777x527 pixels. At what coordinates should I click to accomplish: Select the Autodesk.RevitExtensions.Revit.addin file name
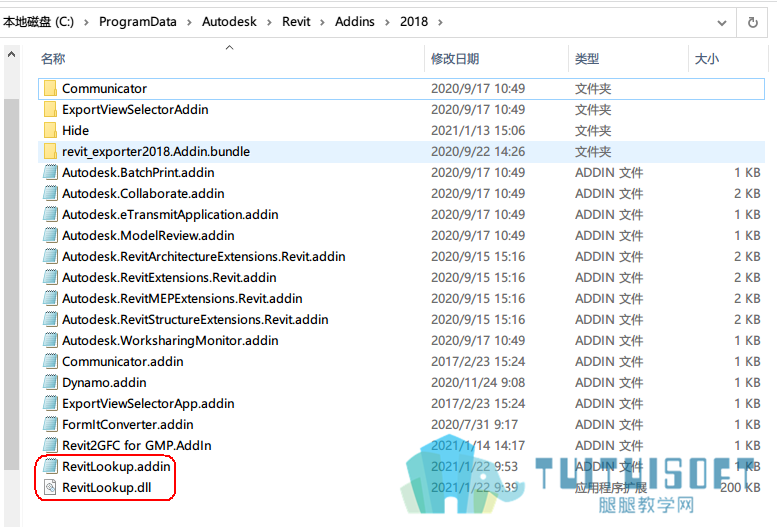[169, 277]
